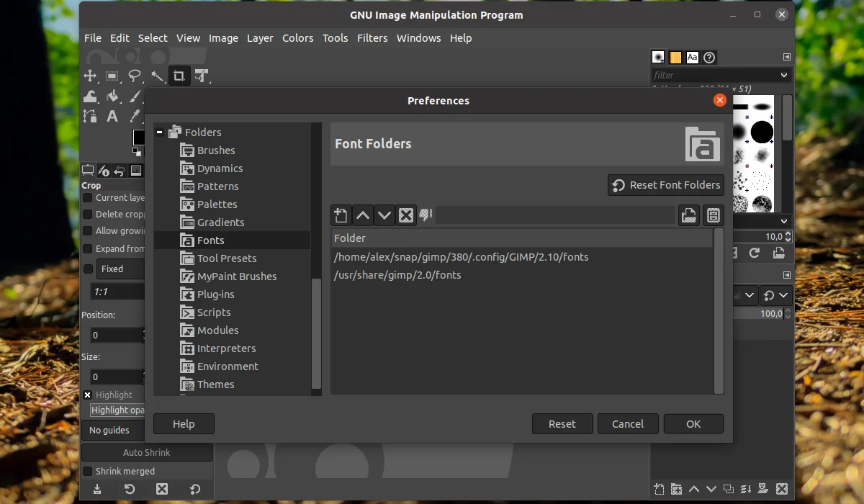Open the Device Status tab

point(104,171)
